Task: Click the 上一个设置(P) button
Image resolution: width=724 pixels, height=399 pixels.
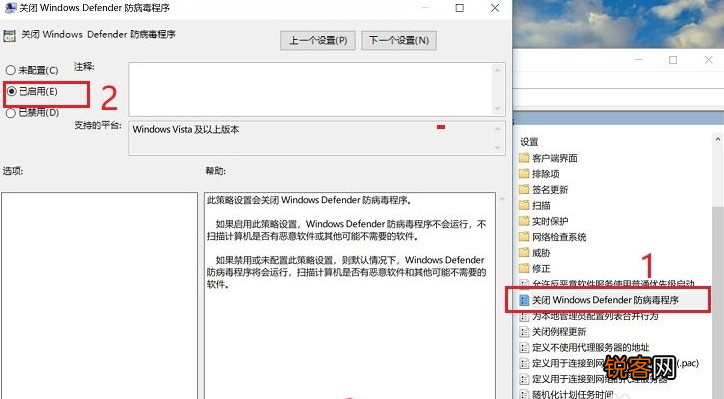Action: (318, 41)
